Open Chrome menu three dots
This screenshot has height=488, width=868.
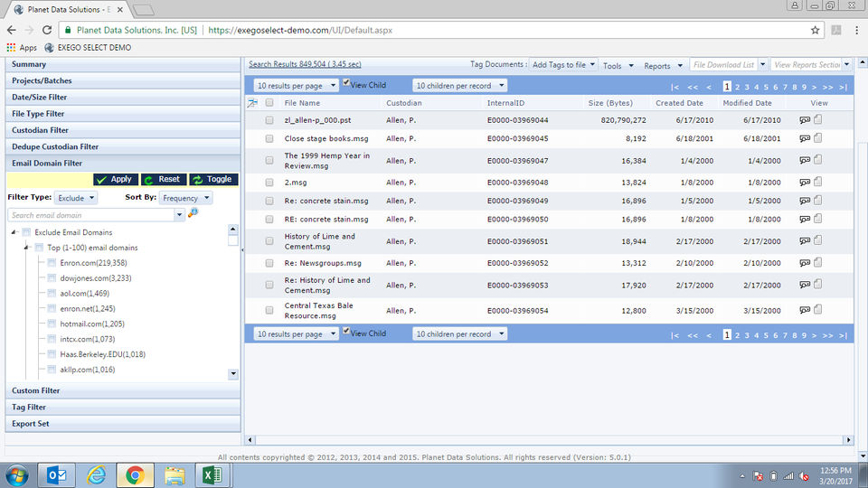pyautogui.click(x=856, y=31)
